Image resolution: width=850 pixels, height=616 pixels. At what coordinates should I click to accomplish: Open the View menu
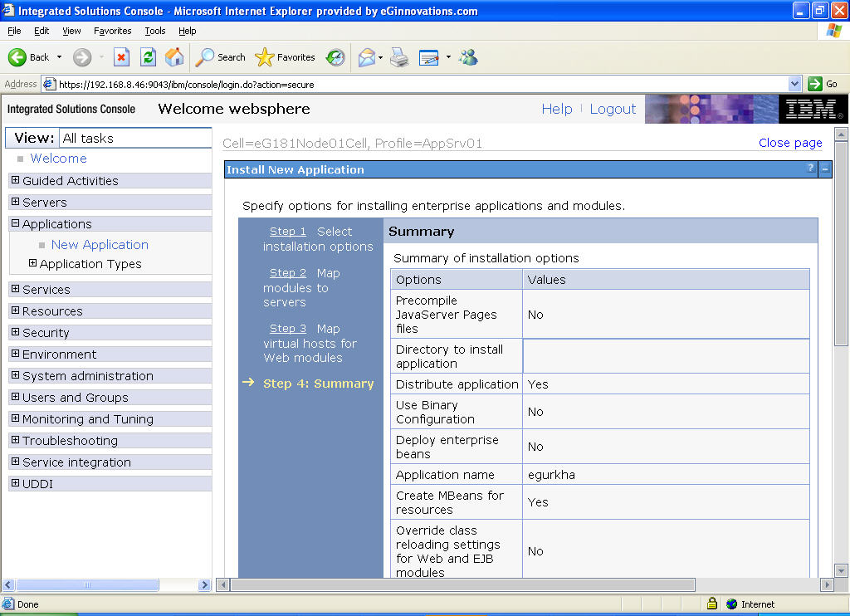point(71,31)
